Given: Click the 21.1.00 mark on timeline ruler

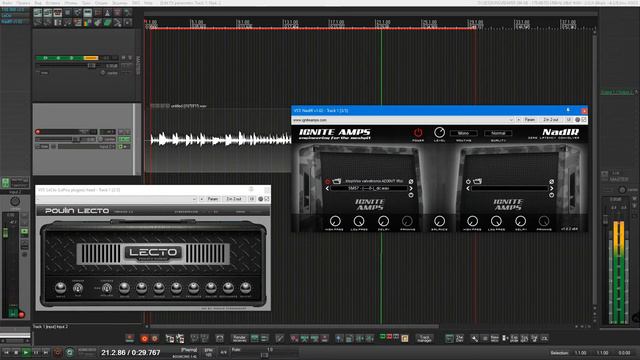Looking at the screenshot, I should point(383,22).
